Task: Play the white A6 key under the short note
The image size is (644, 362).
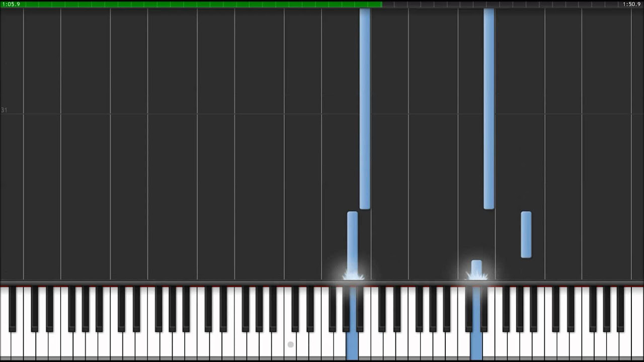Action: (x=526, y=347)
